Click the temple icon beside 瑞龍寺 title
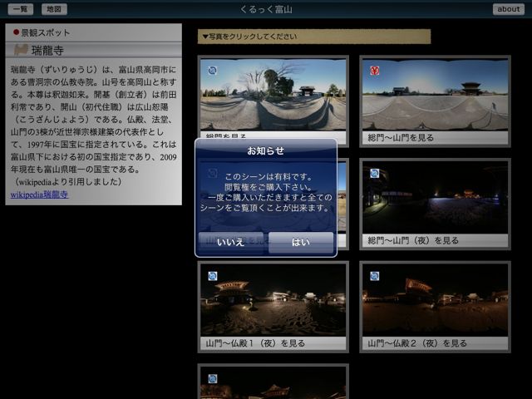The height and width of the screenshot is (399, 532). (21, 50)
